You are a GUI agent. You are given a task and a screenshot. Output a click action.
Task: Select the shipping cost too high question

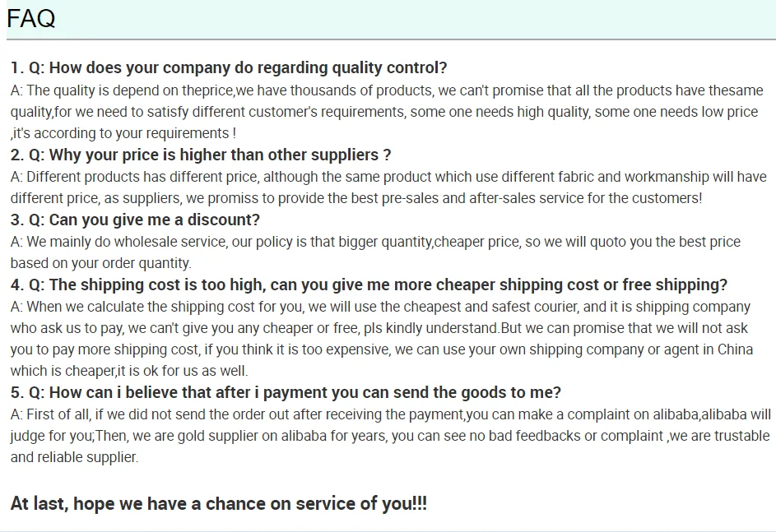(369, 285)
